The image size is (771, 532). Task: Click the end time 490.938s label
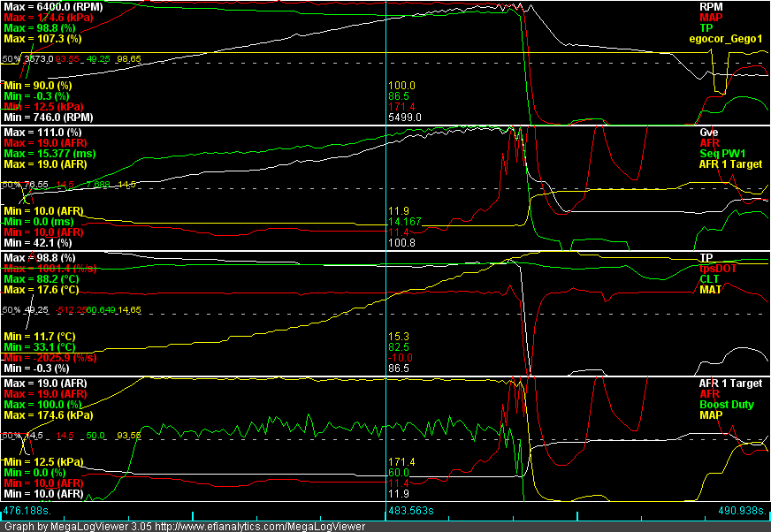click(x=741, y=511)
